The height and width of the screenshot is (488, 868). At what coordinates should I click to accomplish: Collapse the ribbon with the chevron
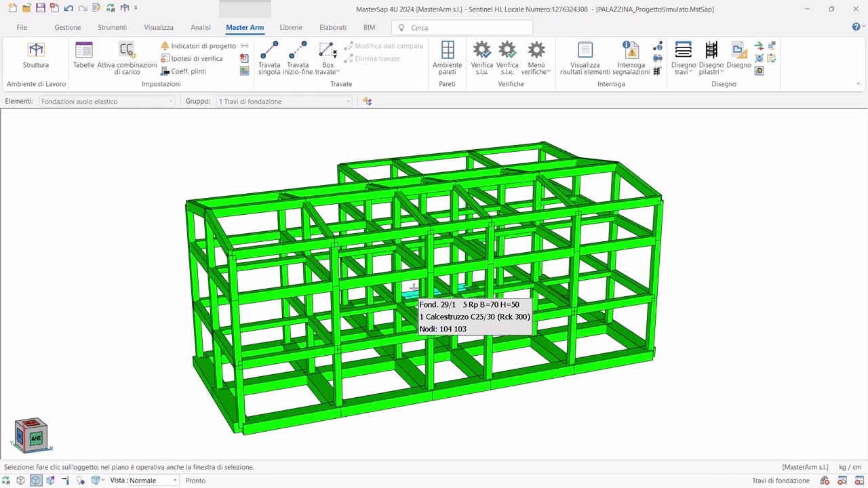tap(859, 84)
